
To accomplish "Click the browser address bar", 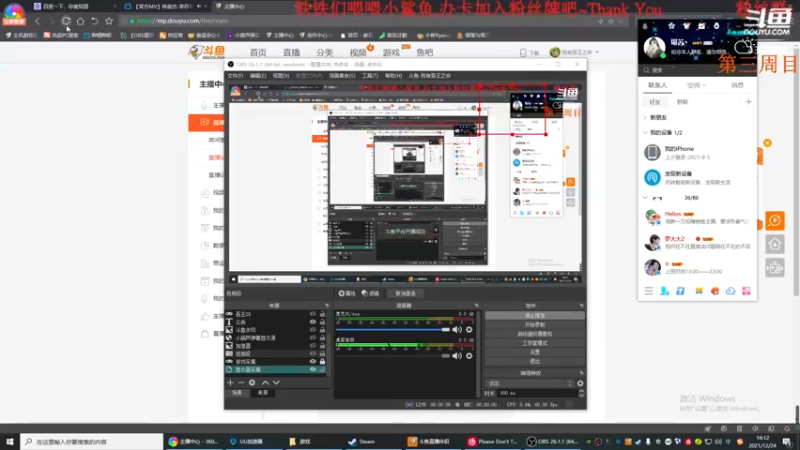I will (x=357, y=21).
